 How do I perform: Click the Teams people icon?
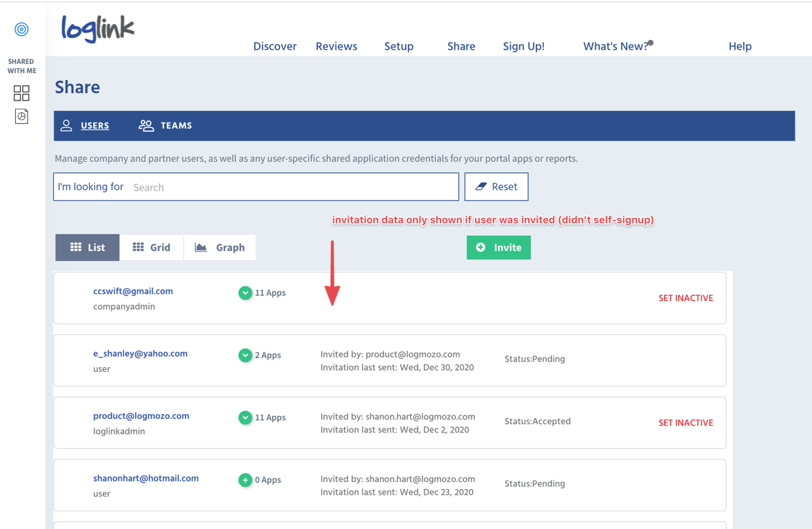(146, 125)
